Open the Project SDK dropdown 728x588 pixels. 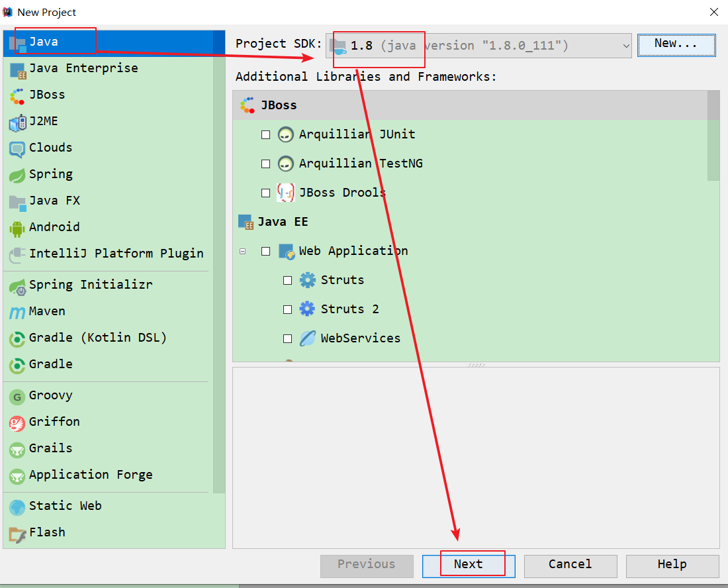[x=478, y=46]
